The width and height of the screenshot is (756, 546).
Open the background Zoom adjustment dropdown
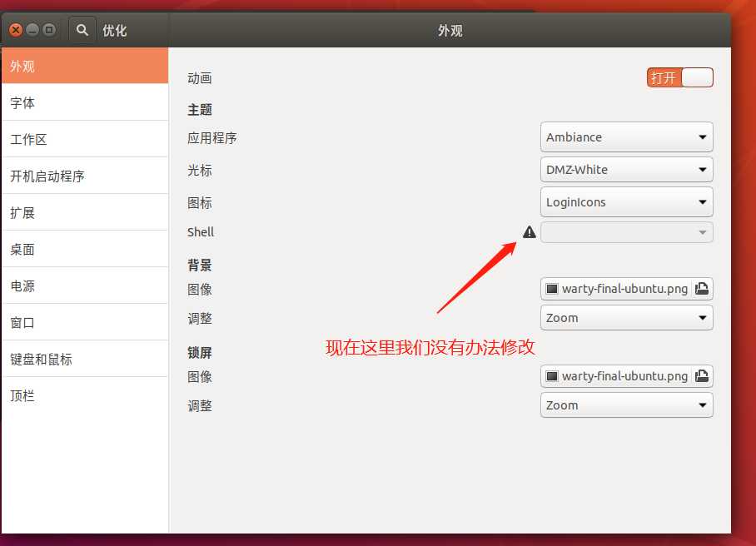point(626,318)
